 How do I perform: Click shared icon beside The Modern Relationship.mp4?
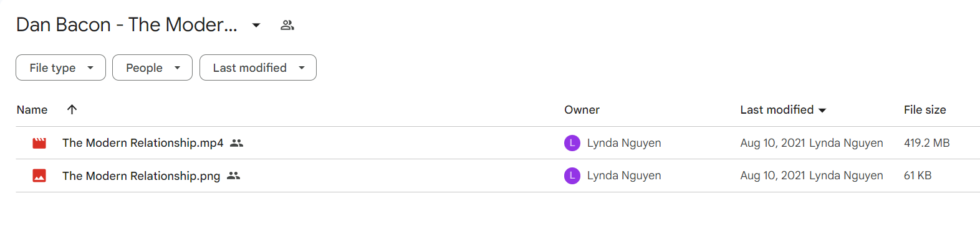[x=236, y=143]
